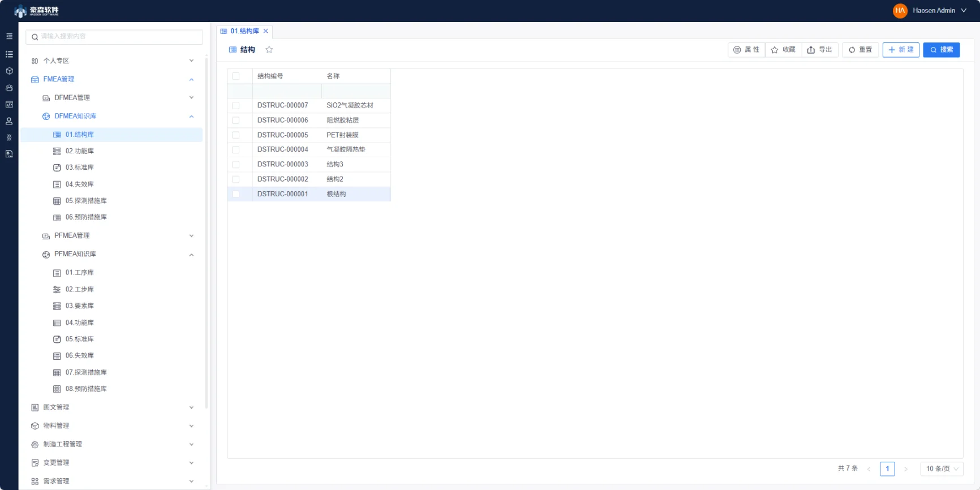
Task: Open 01.工序库 menu item
Action: [111, 273]
